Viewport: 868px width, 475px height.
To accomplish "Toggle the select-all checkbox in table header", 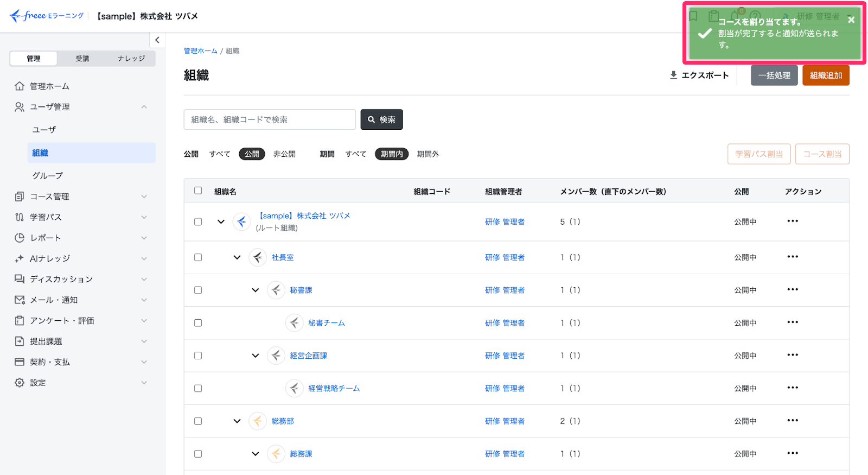I will pyautogui.click(x=198, y=191).
